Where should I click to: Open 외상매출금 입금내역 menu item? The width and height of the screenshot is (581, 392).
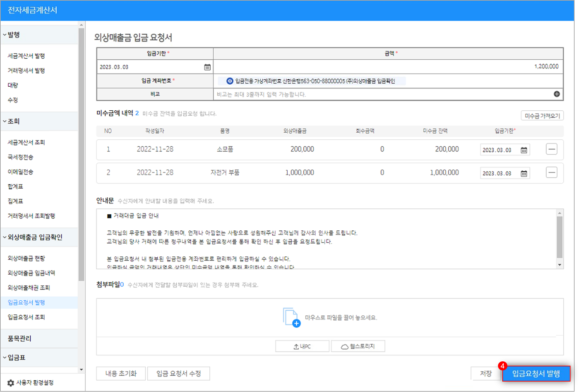[x=31, y=273]
